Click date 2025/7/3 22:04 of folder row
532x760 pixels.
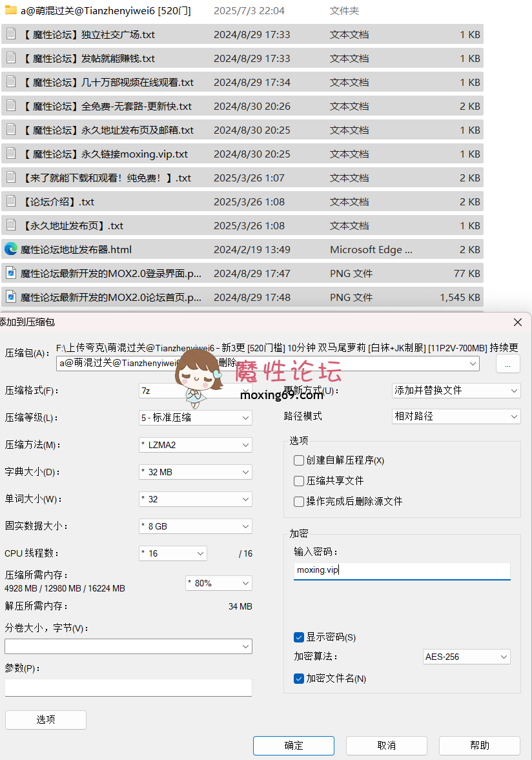(x=249, y=11)
